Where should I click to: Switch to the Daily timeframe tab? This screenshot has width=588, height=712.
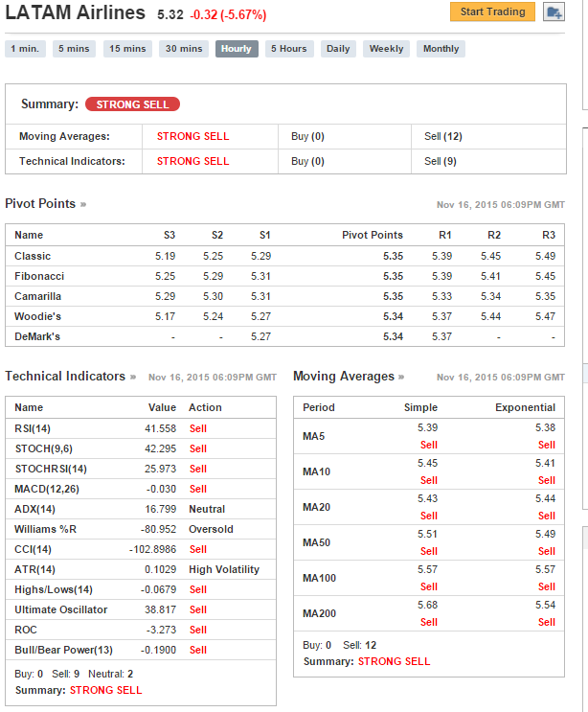[338, 49]
